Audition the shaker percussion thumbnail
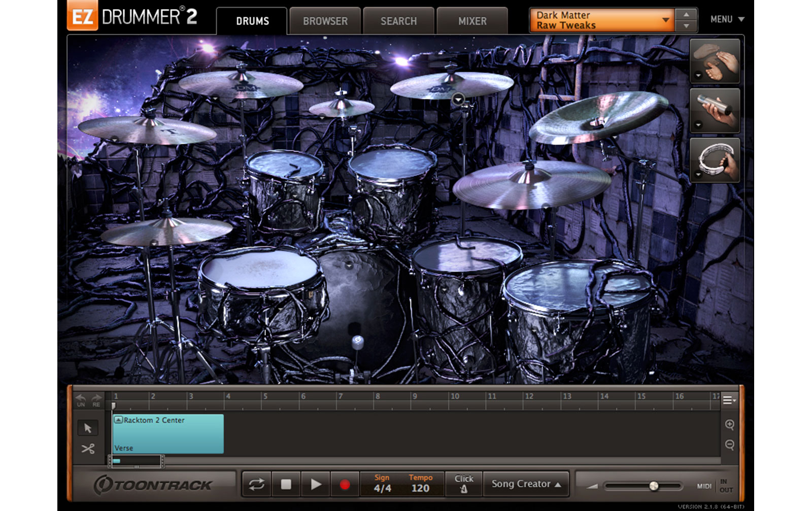 tap(715, 111)
